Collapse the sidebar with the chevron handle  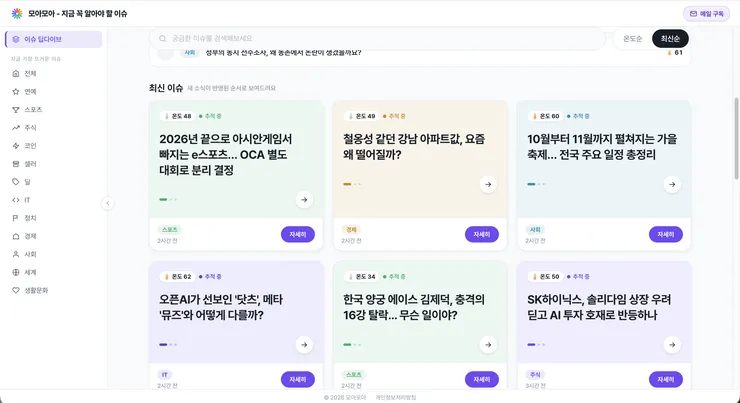click(x=108, y=203)
